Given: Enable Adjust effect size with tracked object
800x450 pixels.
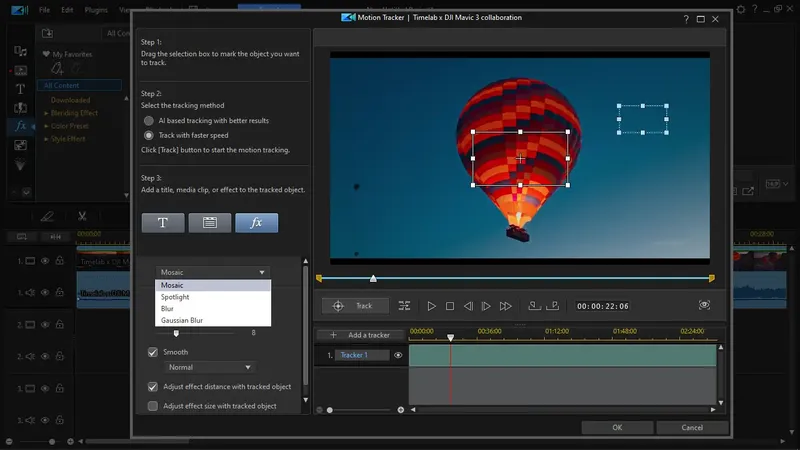Looking at the screenshot, I should [x=153, y=406].
